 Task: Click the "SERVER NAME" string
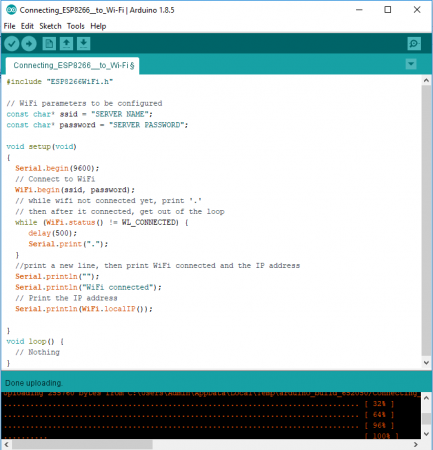[x=119, y=114]
